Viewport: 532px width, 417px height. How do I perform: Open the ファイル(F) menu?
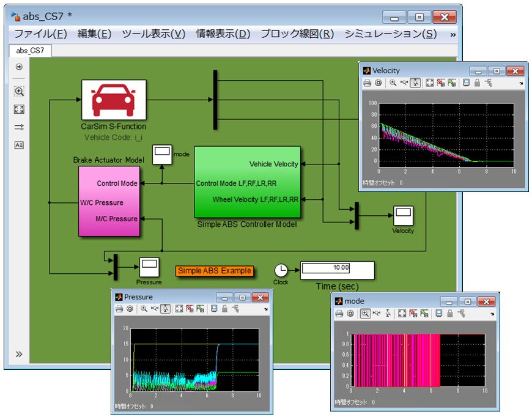[40, 34]
